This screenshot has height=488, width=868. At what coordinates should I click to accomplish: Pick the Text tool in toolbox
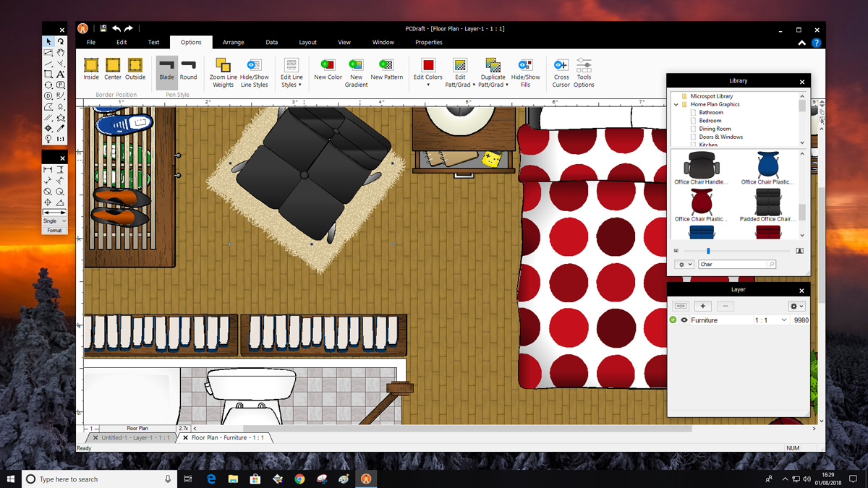point(61,74)
